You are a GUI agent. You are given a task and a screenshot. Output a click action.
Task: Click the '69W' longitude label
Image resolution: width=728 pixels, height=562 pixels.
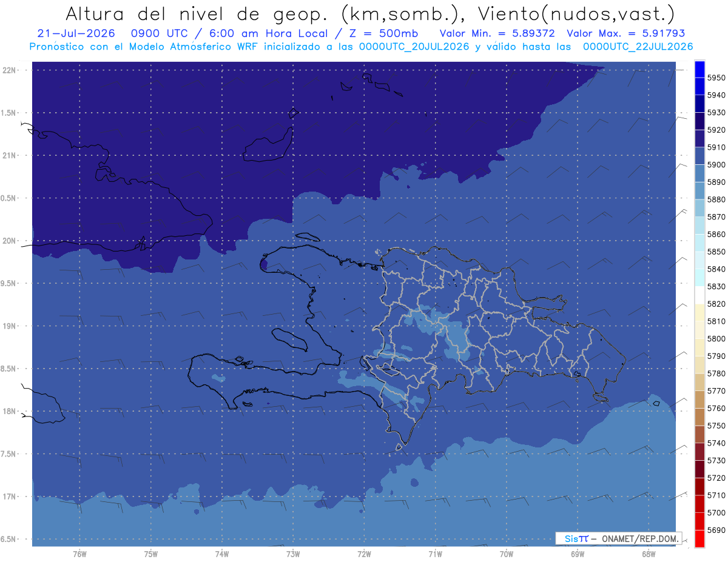point(578,554)
